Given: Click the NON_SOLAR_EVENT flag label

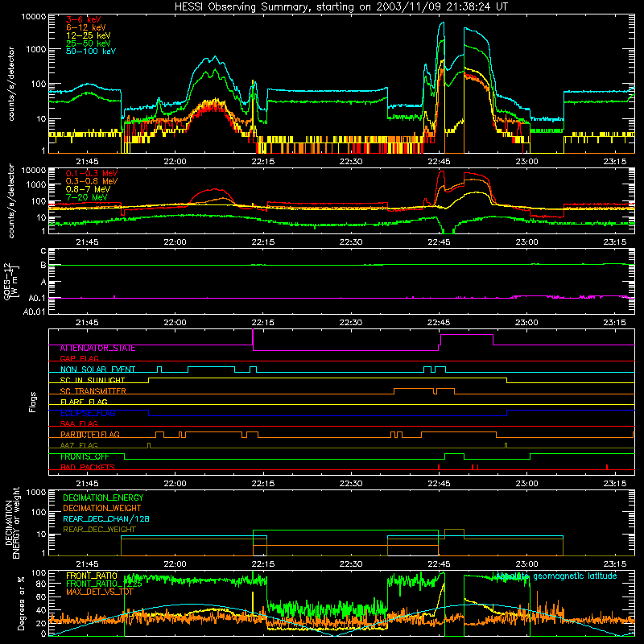Looking at the screenshot, I should click(97, 369).
